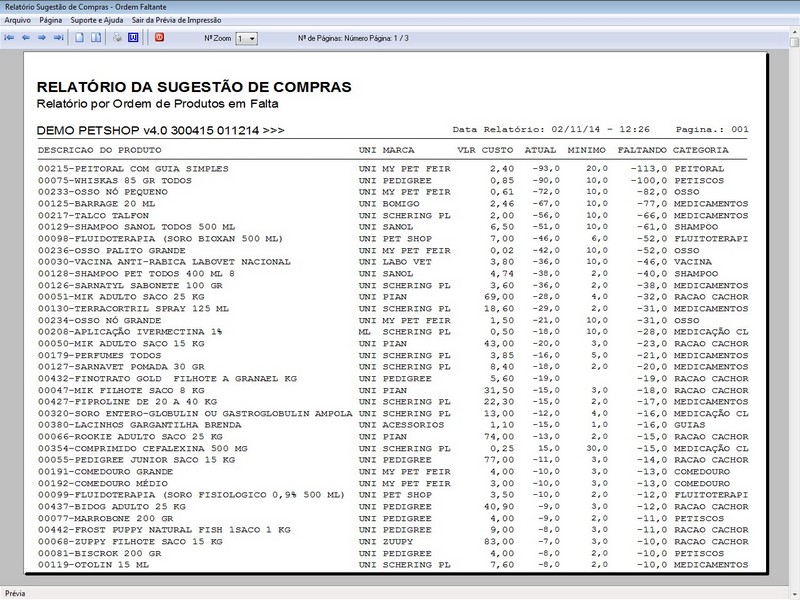
Task: Open the Suporte e Ajuda menu
Action: pyautogui.click(x=99, y=18)
